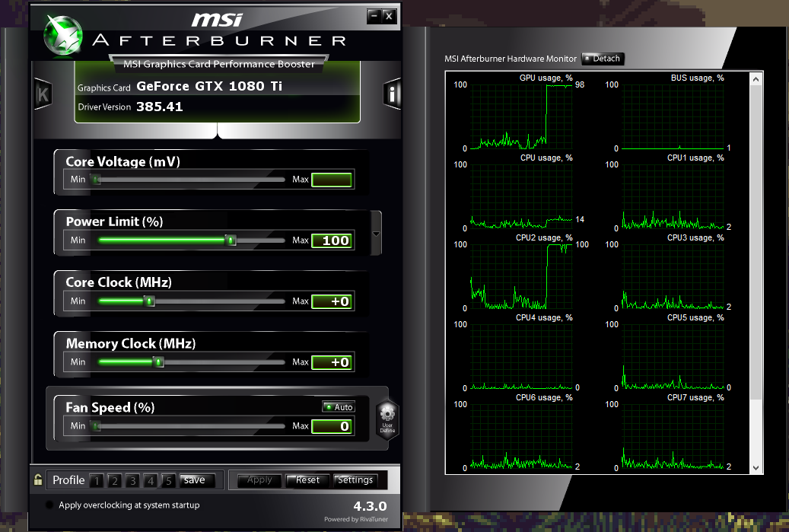
Task: Click the Memory Clock slider handle
Action: click(158, 362)
